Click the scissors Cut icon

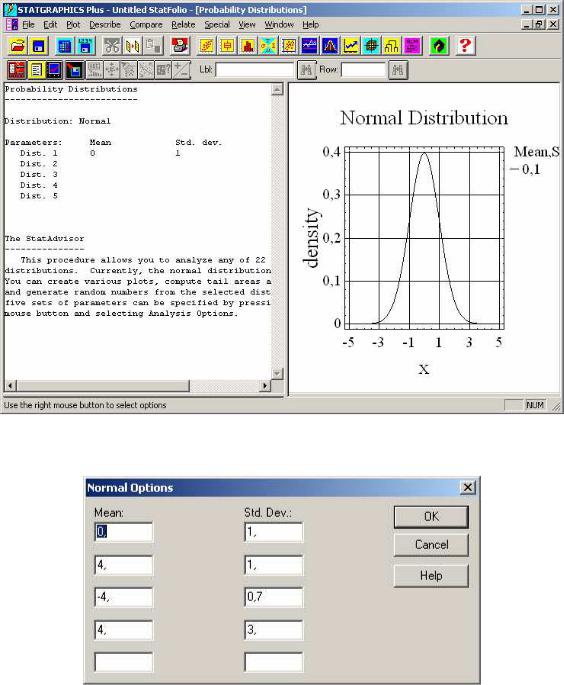tap(111, 46)
